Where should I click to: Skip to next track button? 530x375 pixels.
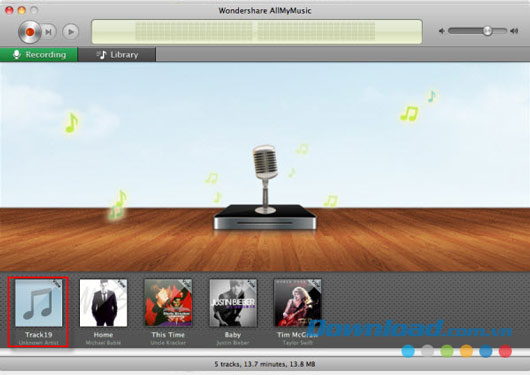point(49,32)
